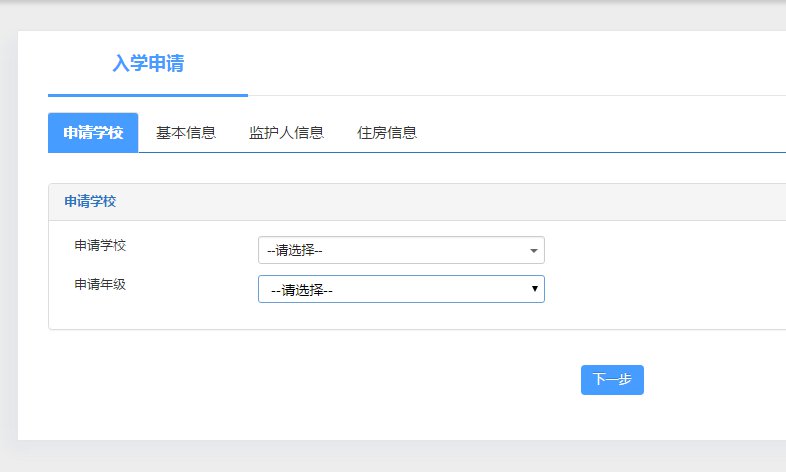Viewport: 786px width, 472px height.
Task: Click the 申请学校 field label
Action: [x=100, y=245]
